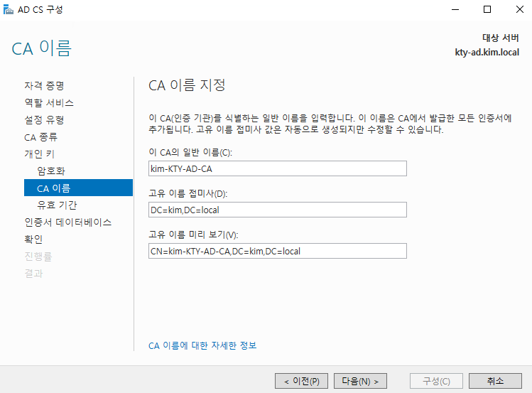Click the 취소 button
The image size is (532, 393).
click(x=495, y=381)
